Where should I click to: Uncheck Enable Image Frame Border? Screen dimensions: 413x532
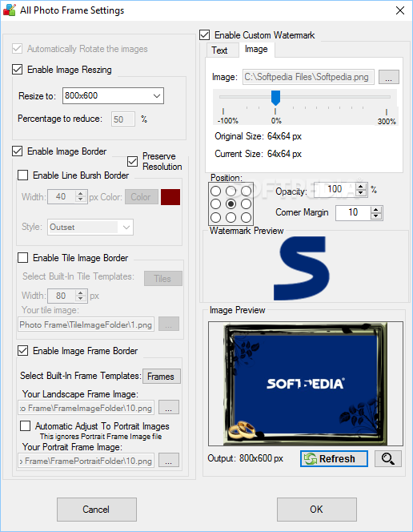22,350
